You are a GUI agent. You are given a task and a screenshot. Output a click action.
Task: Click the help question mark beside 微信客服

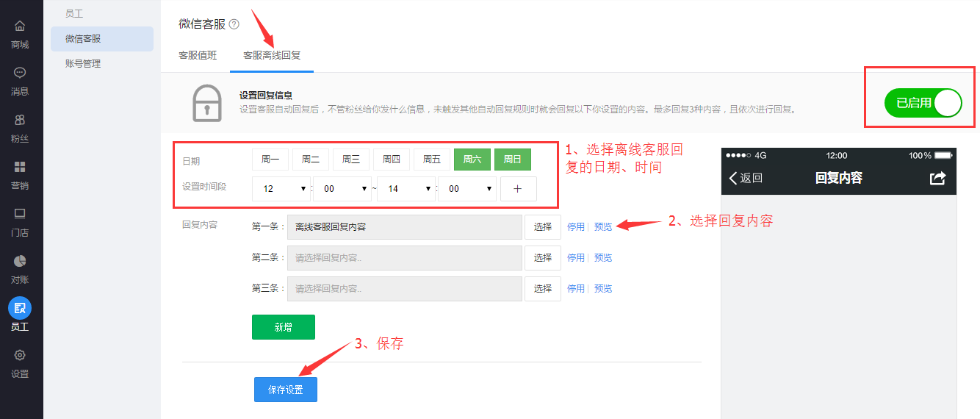click(x=234, y=24)
